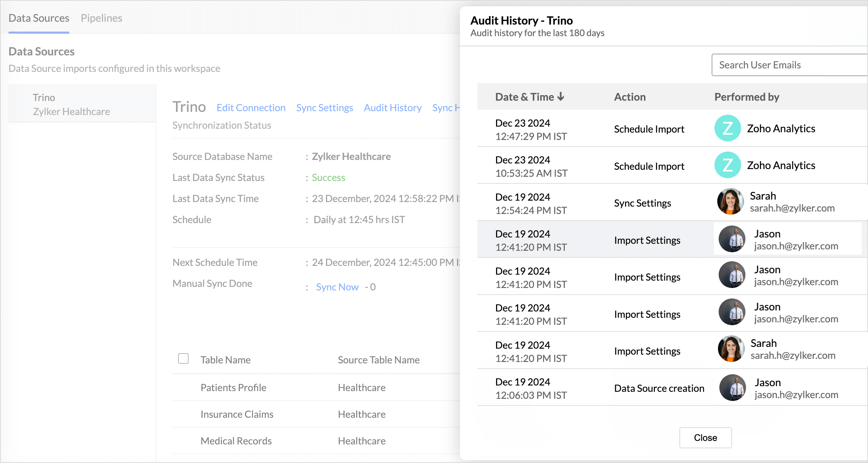
Task: Click the Daily at 12:45 hrs IST schedule
Action: pyautogui.click(x=359, y=220)
